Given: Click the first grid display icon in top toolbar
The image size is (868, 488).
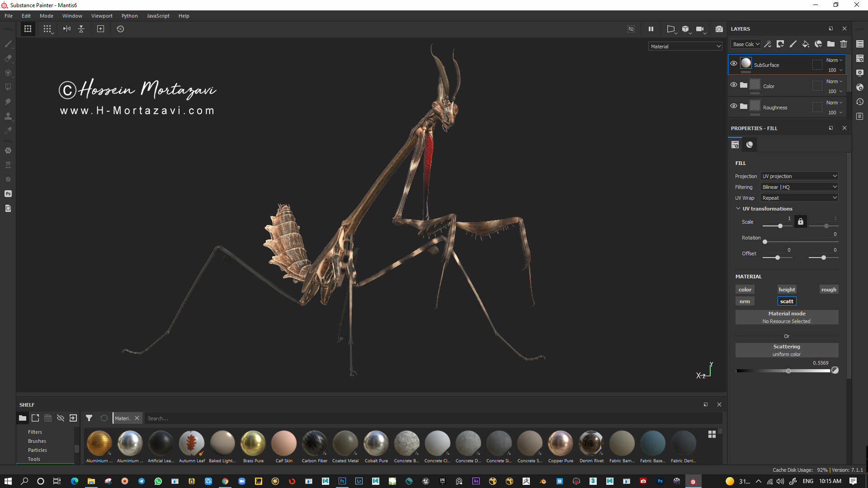Looking at the screenshot, I should tap(28, 29).
